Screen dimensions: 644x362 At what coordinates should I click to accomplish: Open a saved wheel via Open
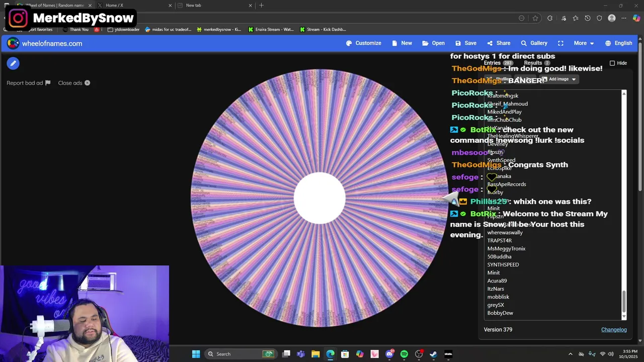pos(433,43)
